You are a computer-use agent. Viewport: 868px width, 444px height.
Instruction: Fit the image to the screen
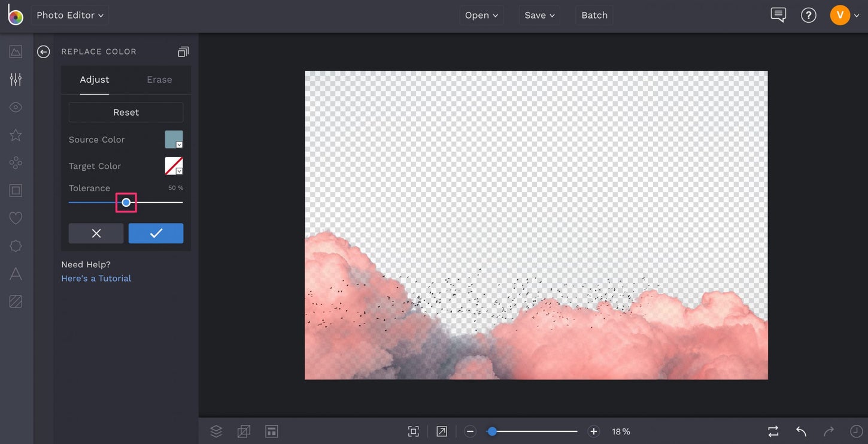coord(413,431)
